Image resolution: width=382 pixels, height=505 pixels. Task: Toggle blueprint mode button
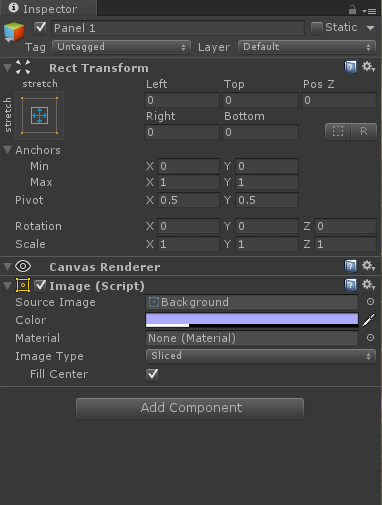coord(338,131)
